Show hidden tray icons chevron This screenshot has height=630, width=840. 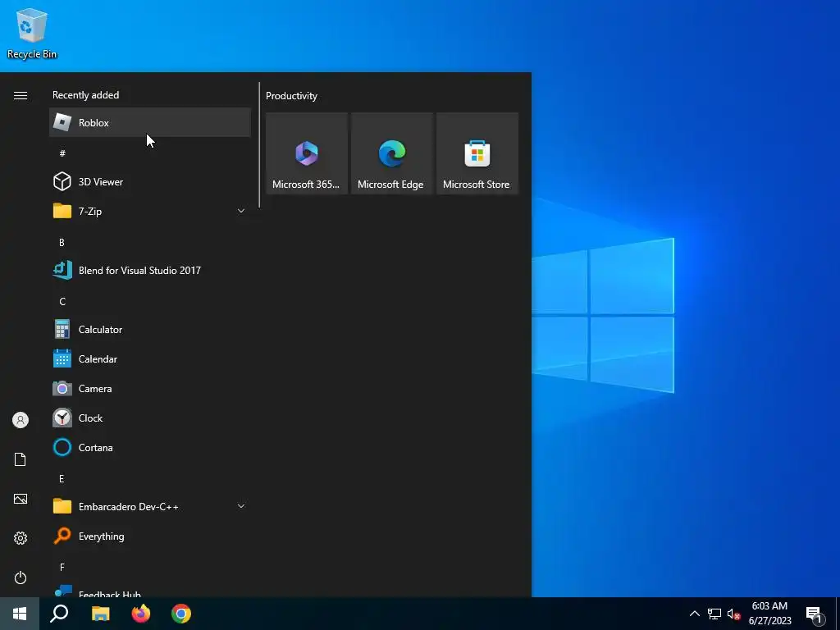tap(694, 614)
